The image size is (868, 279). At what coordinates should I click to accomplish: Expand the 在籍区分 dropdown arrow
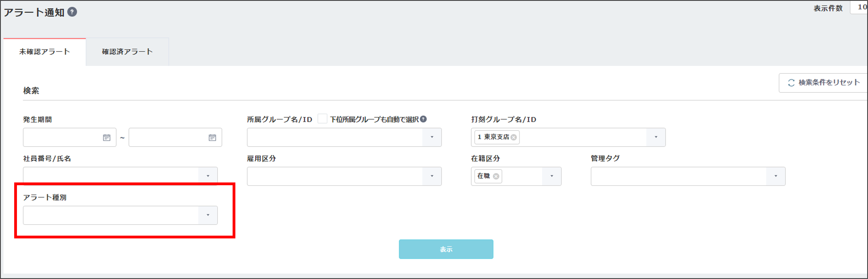coord(552,176)
